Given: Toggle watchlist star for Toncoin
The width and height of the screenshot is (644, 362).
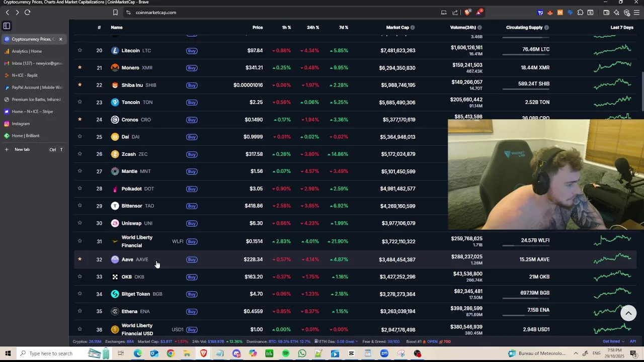Looking at the screenshot, I should 79,102.
